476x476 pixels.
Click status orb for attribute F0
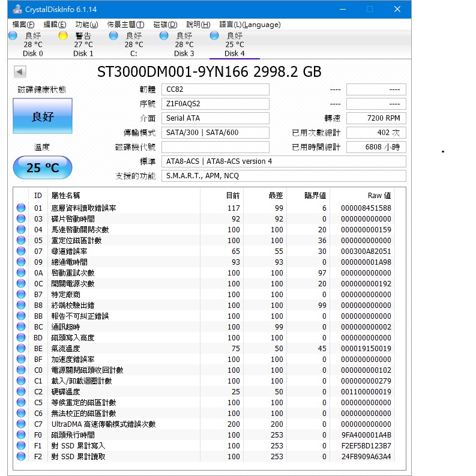[21, 435]
